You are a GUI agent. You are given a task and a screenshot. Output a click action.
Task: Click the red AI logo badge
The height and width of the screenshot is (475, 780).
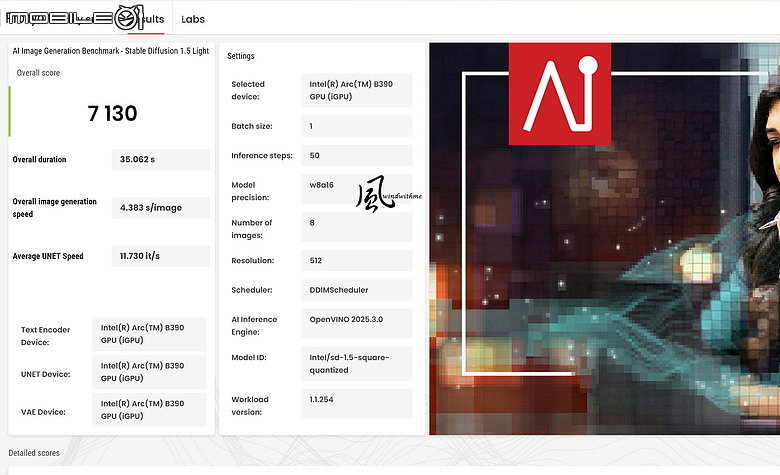pos(560,94)
